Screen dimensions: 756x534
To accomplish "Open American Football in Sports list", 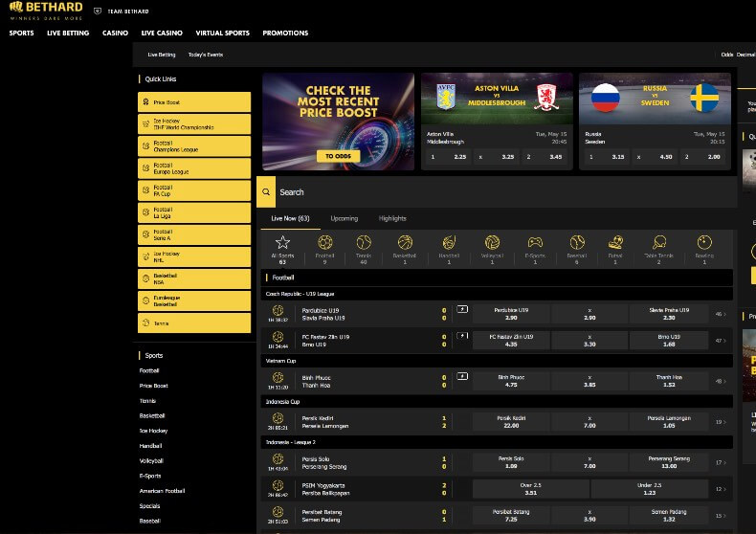I will [162, 491].
